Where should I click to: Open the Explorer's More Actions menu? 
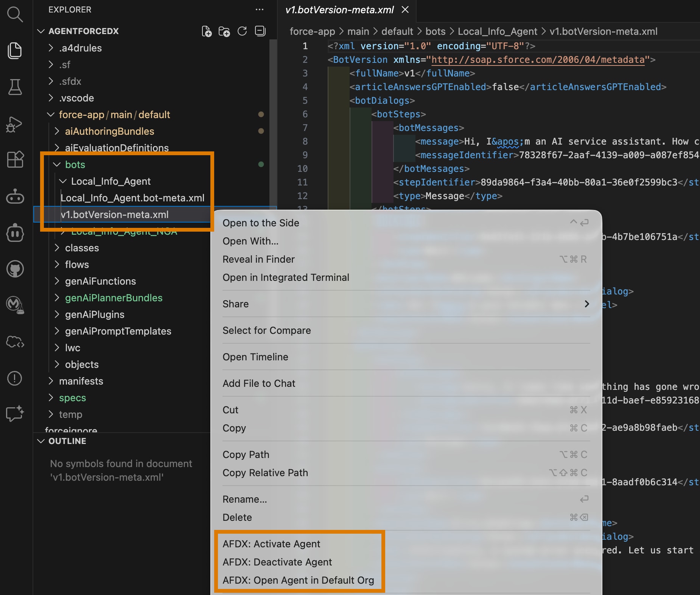pos(260,10)
